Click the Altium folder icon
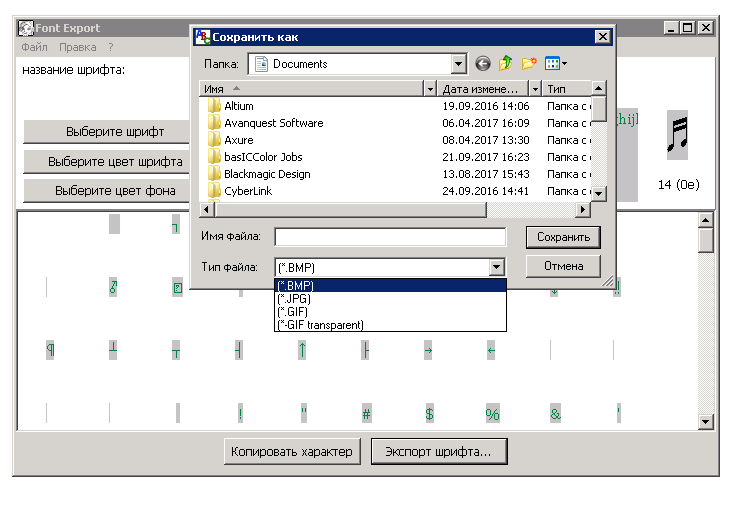735x509 pixels. (x=214, y=105)
